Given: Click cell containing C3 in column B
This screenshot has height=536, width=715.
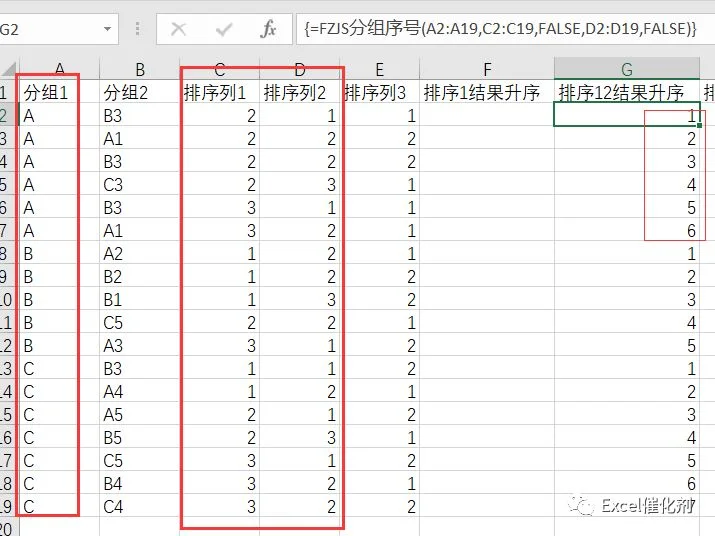Looking at the screenshot, I should [140, 184].
